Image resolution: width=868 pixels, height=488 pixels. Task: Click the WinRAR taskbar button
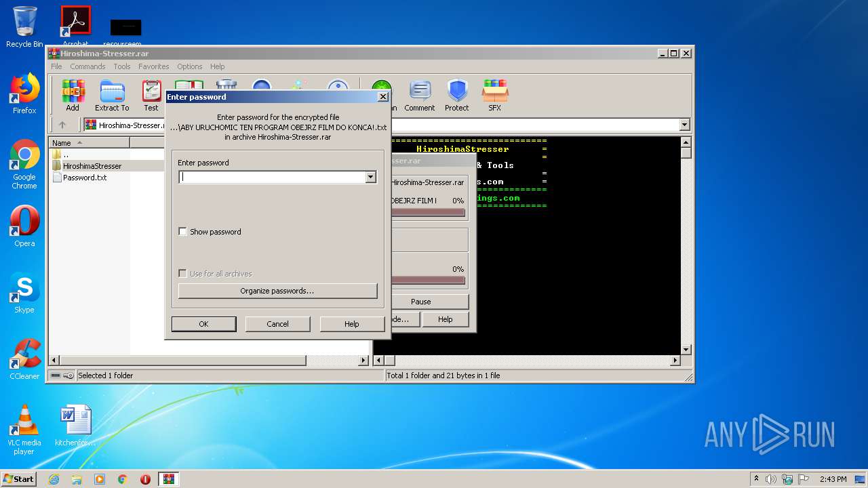coord(168,479)
